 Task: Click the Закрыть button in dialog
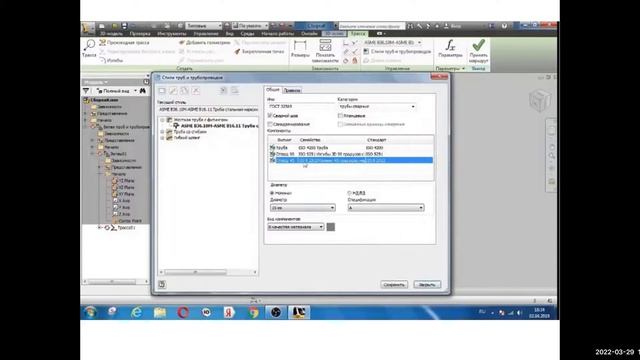427,284
